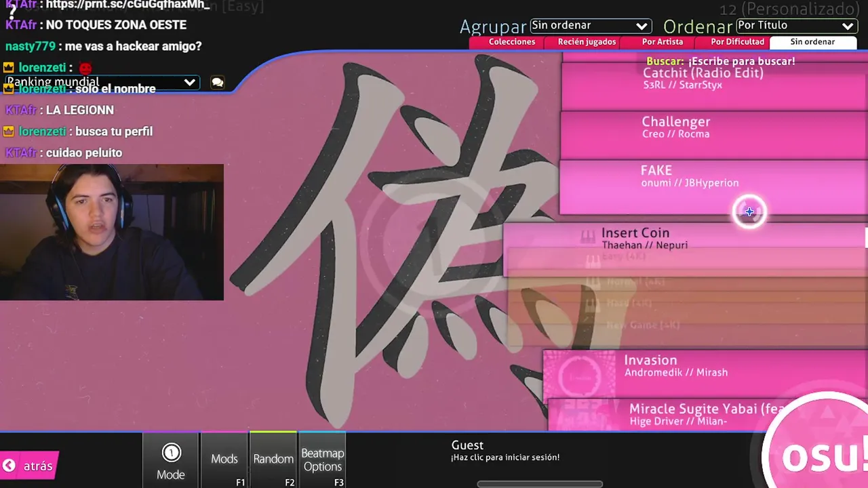This screenshot has height=488, width=868.
Task: Choose the Hard (4K) difficulty
Action: click(x=688, y=303)
